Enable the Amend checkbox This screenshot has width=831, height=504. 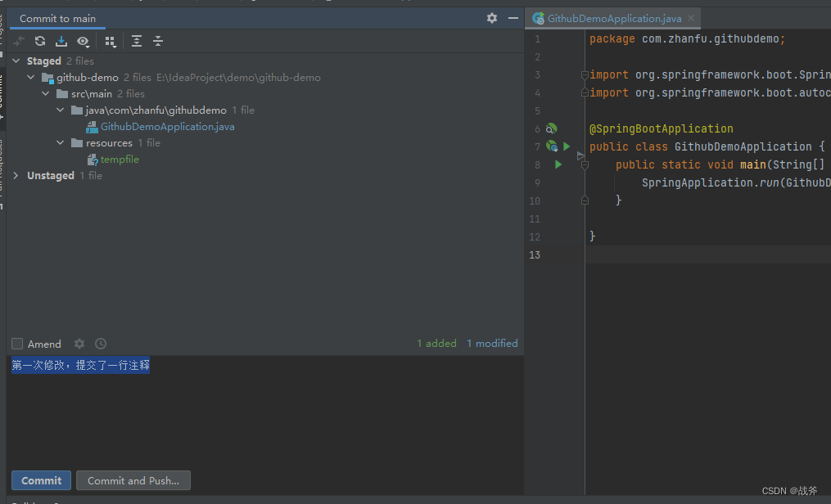pyautogui.click(x=17, y=344)
